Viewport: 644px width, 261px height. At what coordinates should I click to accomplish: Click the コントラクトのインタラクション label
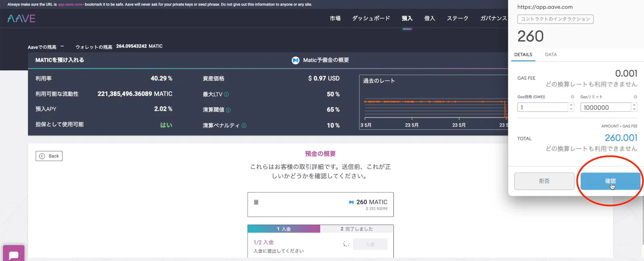coord(555,19)
